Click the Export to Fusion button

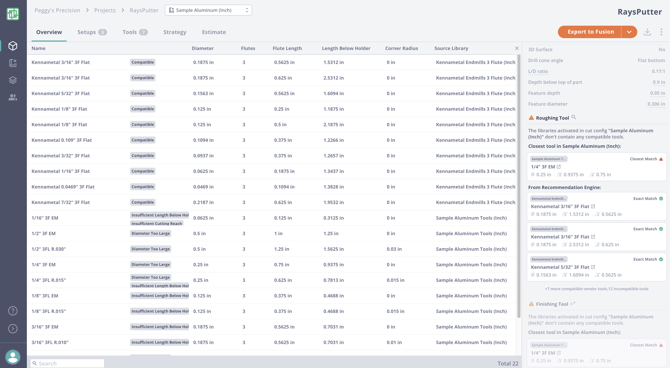[x=590, y=32]
